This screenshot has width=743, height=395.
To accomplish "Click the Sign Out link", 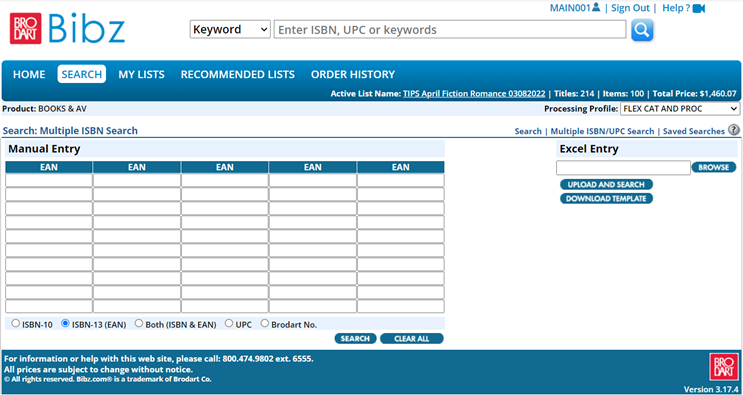I will click(630, 8).
